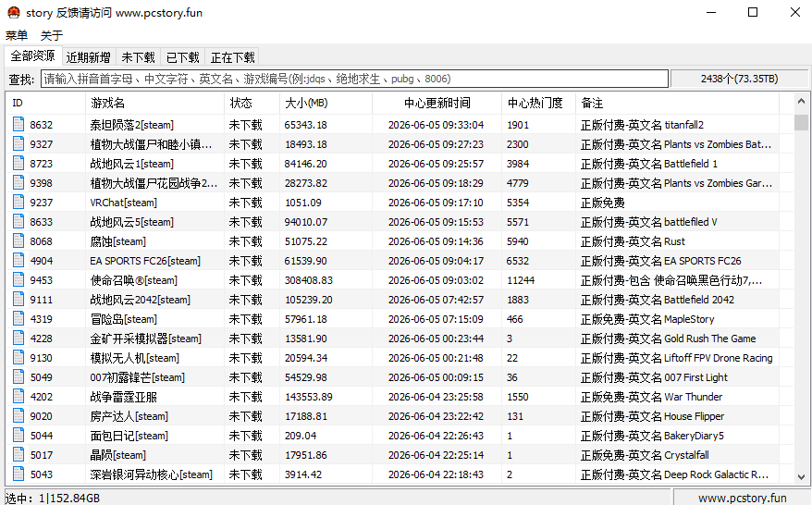
Task: Click the file icon of row 9130
Action: tap(18, 357)
